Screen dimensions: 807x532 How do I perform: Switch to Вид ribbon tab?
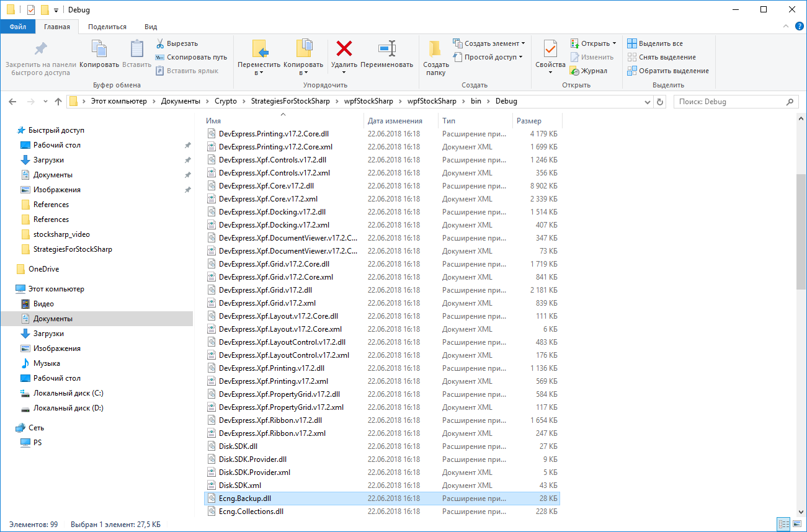tap(151, 27)
